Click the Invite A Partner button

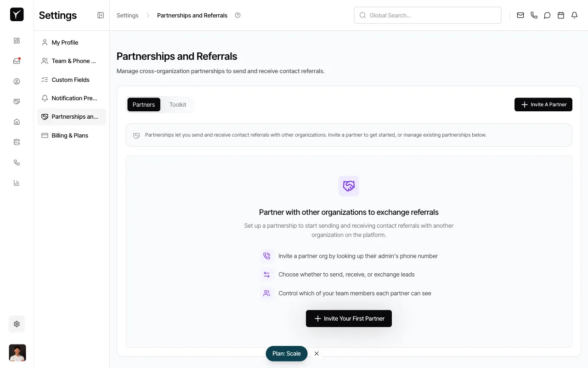click(543, 104)
